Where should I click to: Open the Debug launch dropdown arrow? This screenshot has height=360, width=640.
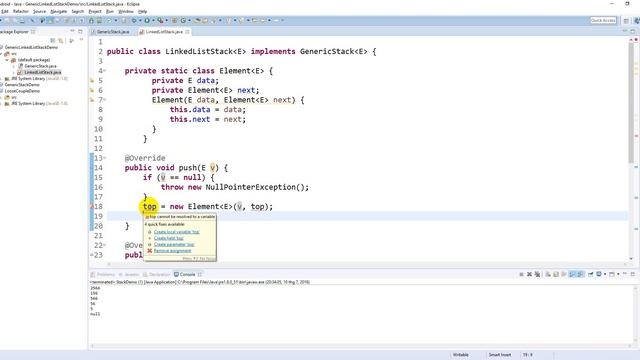point(140,20)
